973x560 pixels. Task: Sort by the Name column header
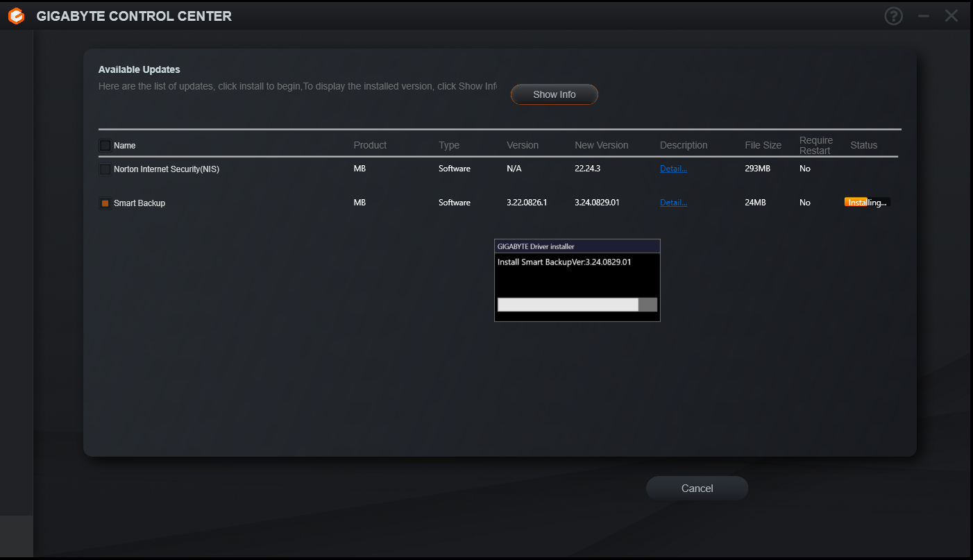click(x=125, y=146)
